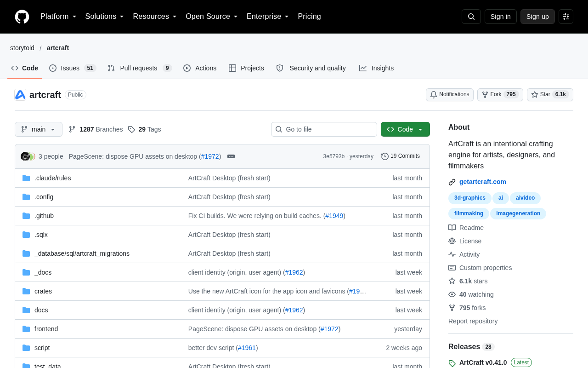Visit the getartcraft.com link

point(483,182)
